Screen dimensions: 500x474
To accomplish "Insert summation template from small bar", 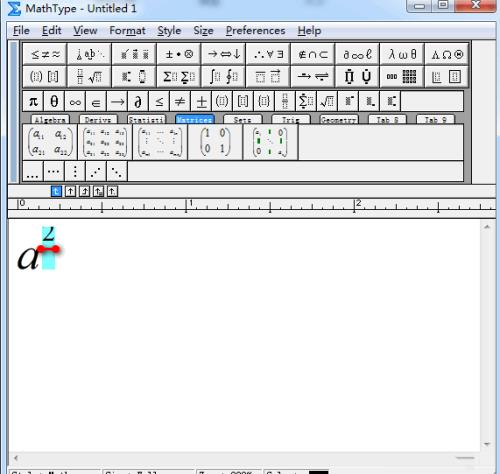I will pos(306,101).
